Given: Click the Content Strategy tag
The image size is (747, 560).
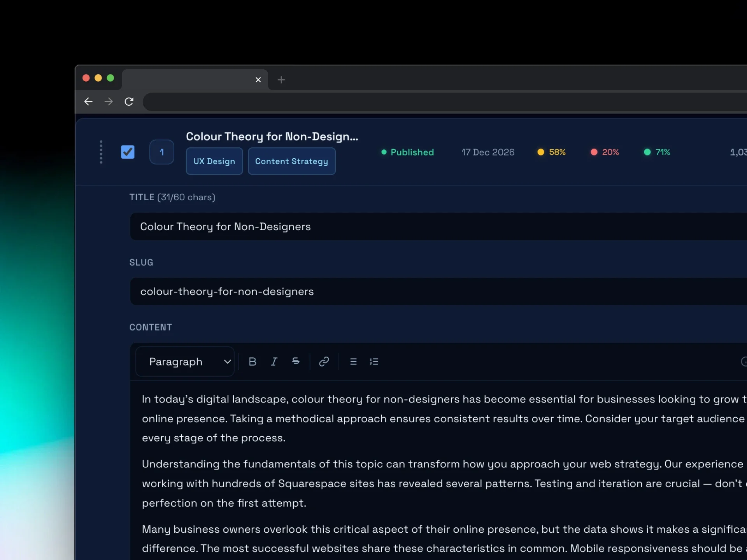Looking at the screenshot, I should 291,161.
